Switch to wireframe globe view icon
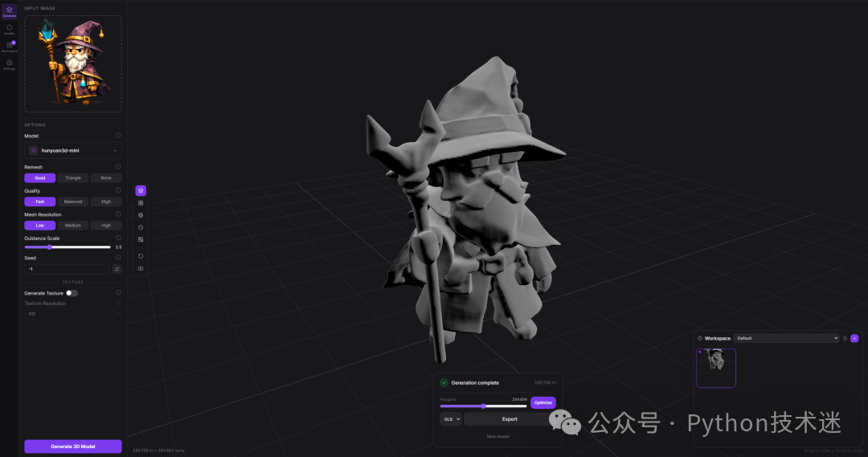868x457 pixels. [x=141, y=215]
